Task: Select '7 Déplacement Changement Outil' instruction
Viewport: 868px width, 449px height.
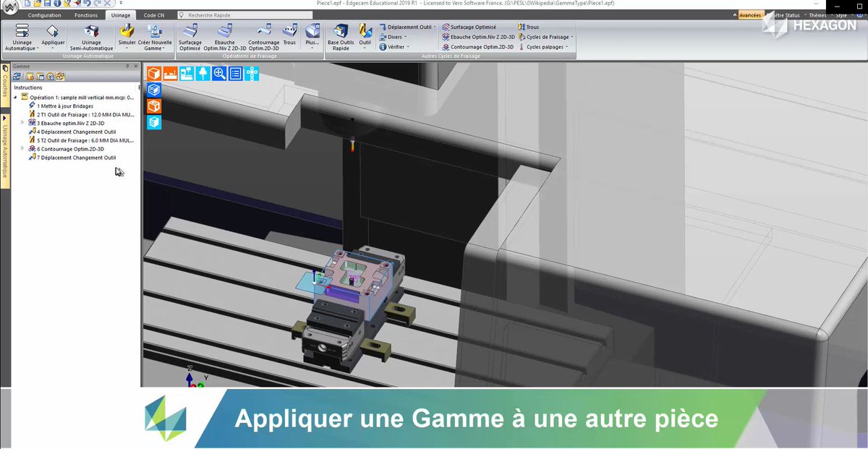Action: [x=72, y=158]
